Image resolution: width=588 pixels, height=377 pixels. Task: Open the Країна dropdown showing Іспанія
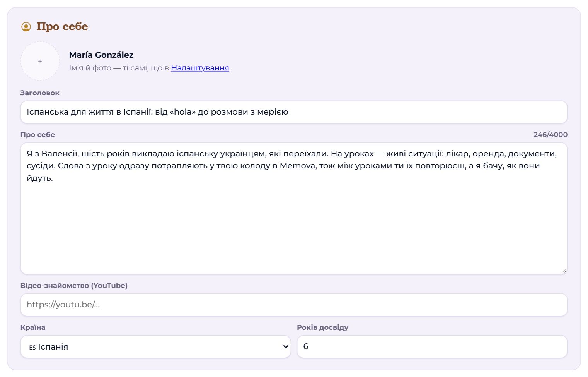click(155, 346)
